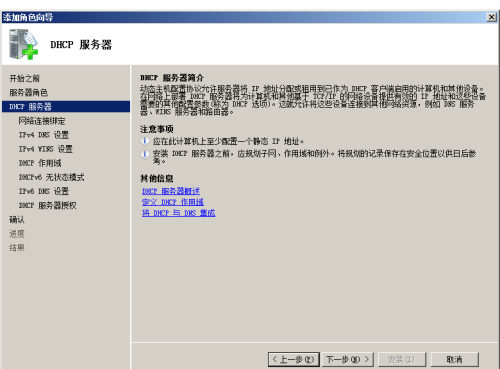
Task: Click the DHCP 服务器简介 heading
Action: [x=172, y=78]
